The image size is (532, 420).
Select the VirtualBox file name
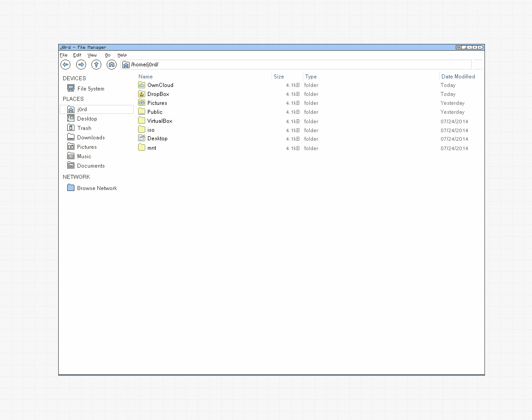[x=160, y=121]
